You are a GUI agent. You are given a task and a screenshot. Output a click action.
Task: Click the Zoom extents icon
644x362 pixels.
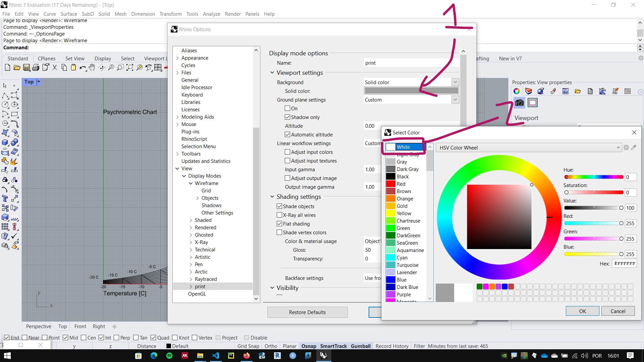click(130, 68)
